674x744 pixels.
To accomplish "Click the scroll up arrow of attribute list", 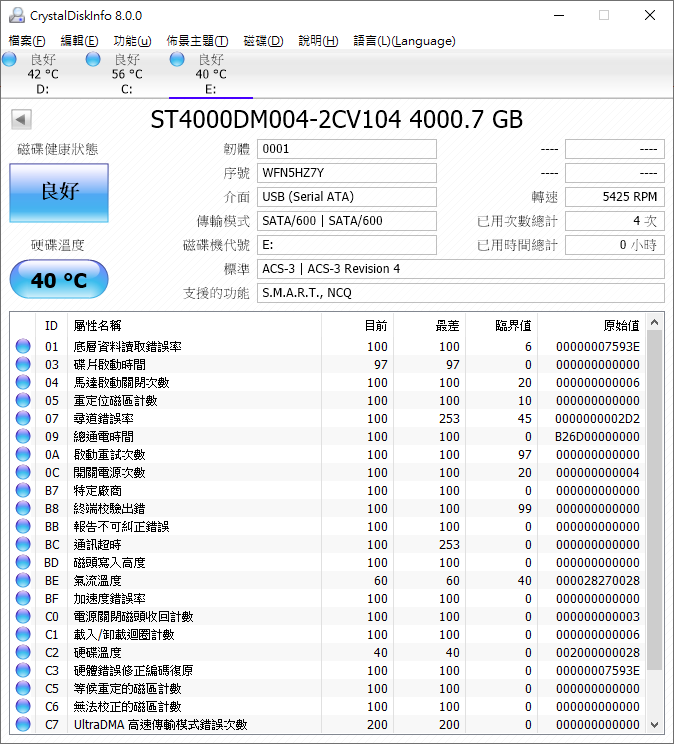I will tap(655, 322).
